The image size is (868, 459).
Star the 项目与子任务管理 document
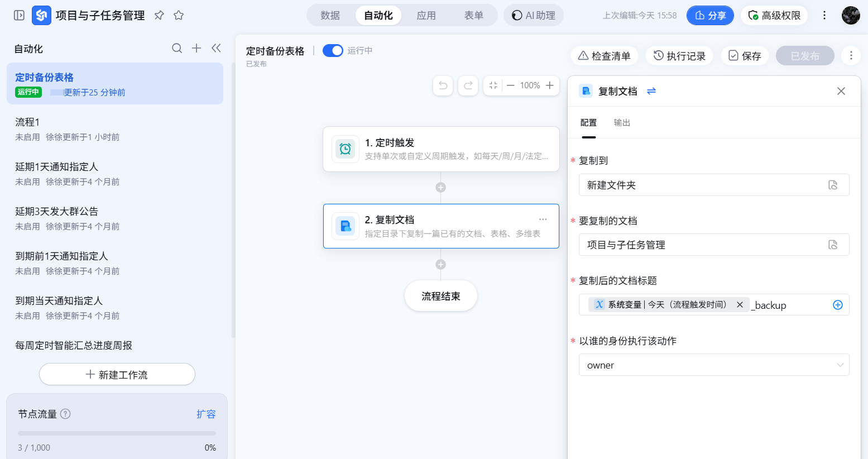tap(179, 16)
